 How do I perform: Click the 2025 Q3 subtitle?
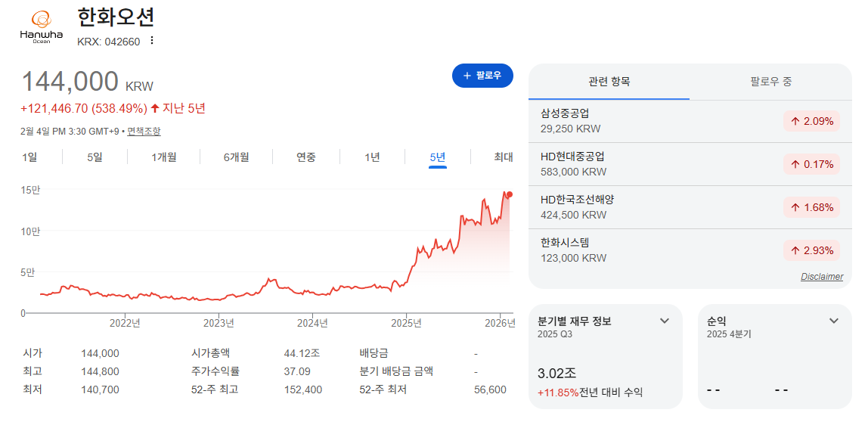[555, 334]
